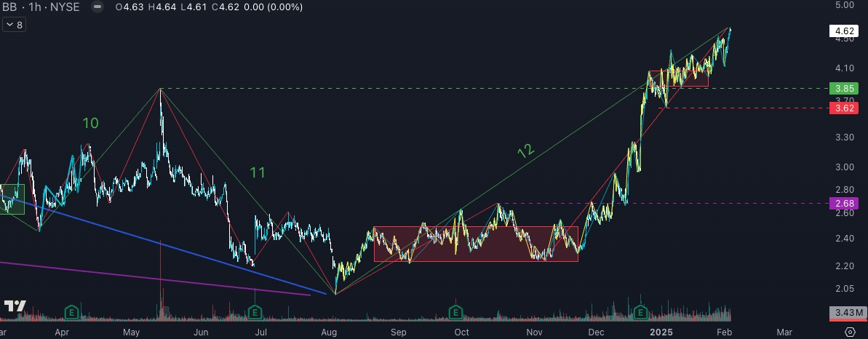
Task: Click the green text label 11
Action: pos(258,173)
